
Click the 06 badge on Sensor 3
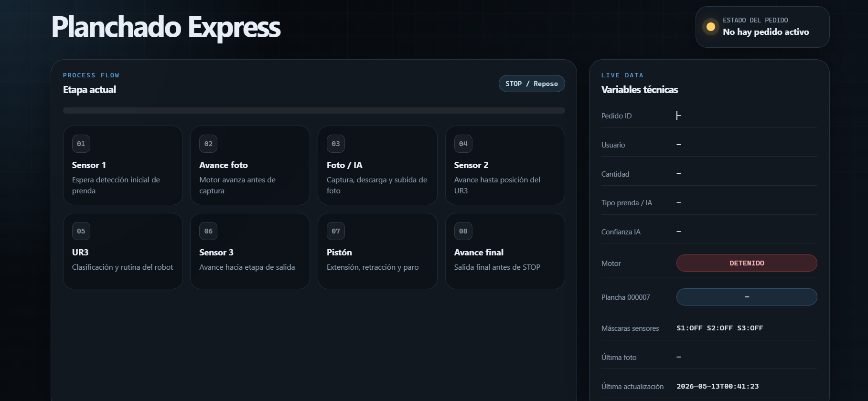(x=208, y=231)
